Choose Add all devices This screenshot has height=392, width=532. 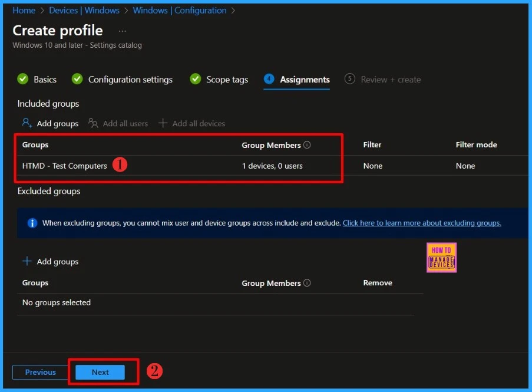[x=191, y=123]
